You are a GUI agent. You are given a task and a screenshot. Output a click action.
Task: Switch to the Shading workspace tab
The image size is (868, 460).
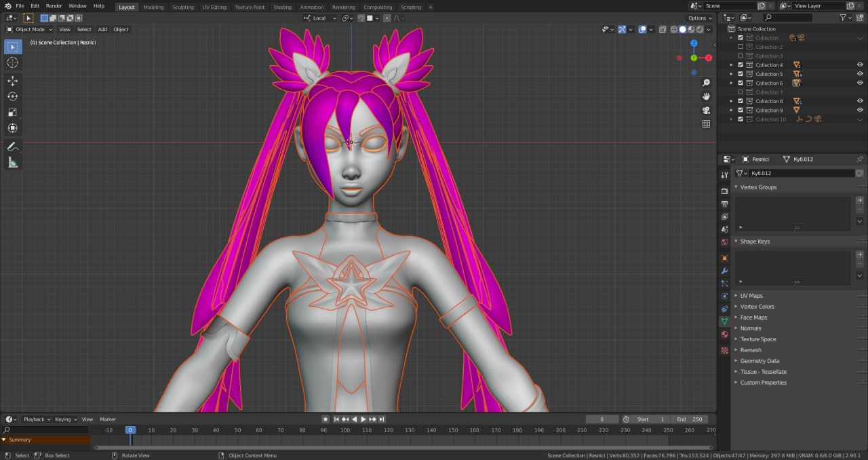coord(282,7)
